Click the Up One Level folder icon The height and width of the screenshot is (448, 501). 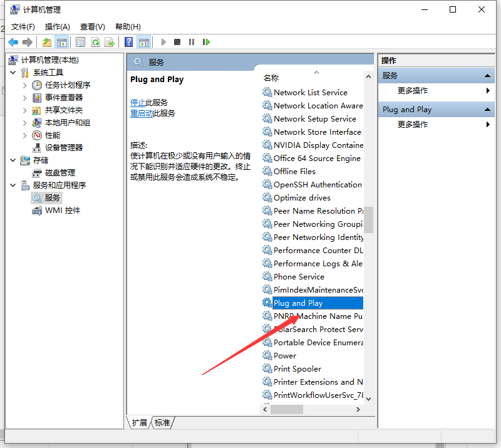[47, 42]
